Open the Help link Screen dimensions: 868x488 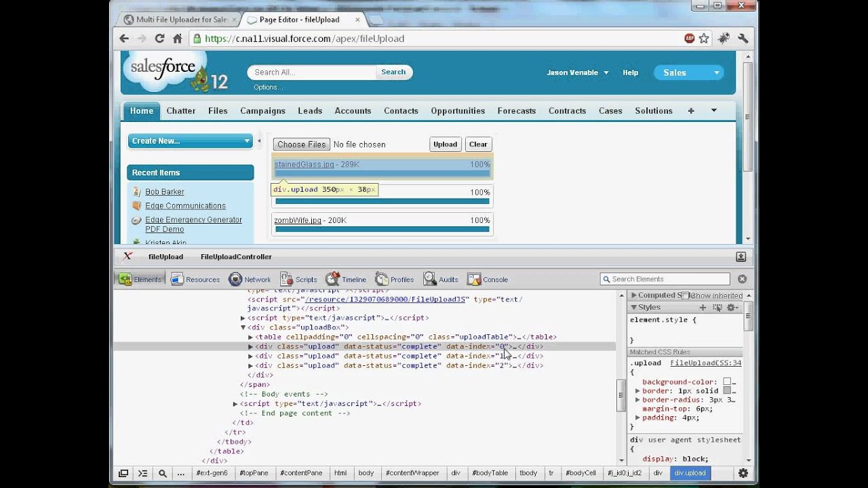pos(631,73)
